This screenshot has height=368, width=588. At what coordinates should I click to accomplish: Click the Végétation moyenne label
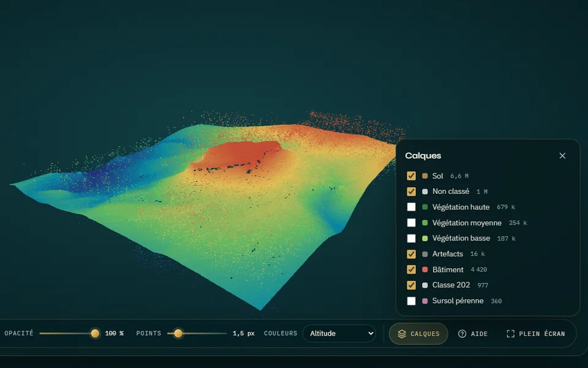click(x=467, y=223)
